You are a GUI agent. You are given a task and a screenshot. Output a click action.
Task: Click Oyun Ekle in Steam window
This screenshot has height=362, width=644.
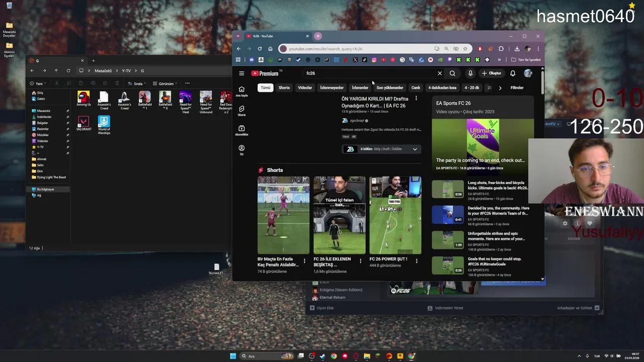[x=322, y=308]
